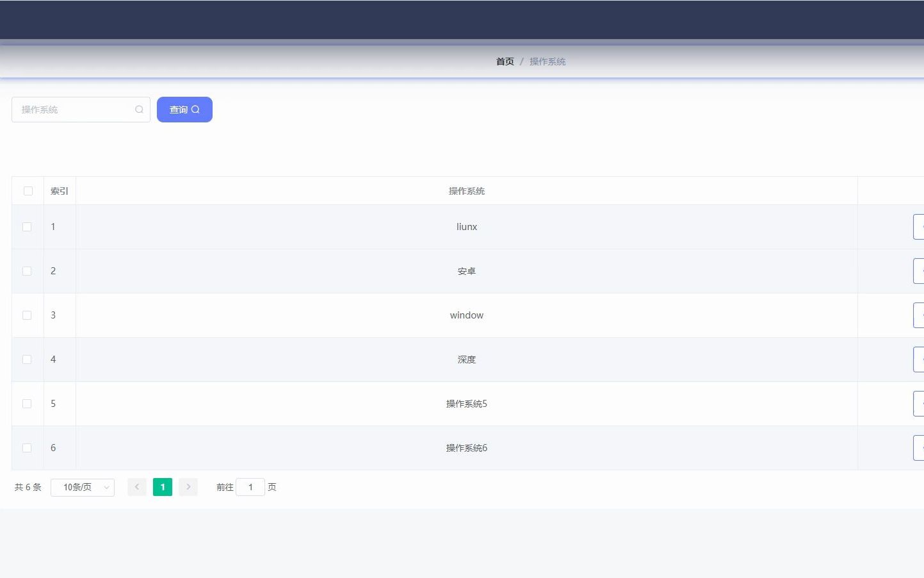Click the 查询 search button
924x578 pixels.
tap(184, 110)
